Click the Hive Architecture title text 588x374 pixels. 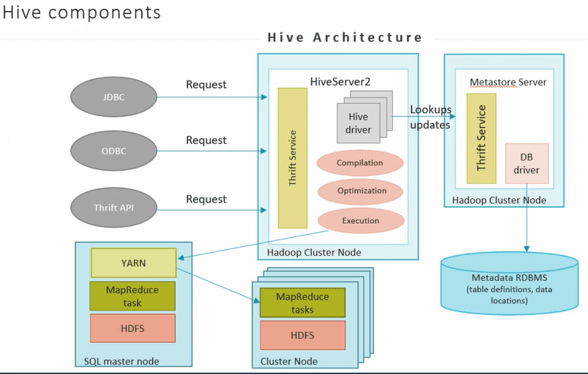(345, 38)
